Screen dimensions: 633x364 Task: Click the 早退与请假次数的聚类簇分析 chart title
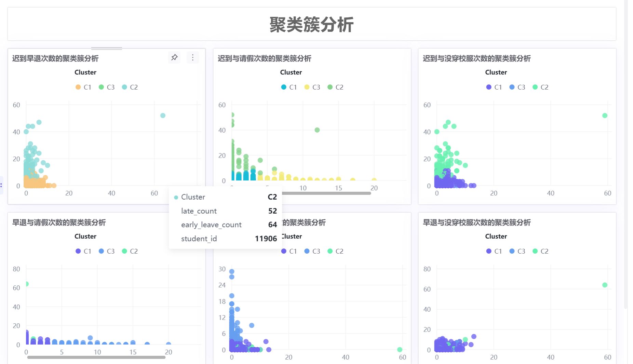(x=59, y=223)
